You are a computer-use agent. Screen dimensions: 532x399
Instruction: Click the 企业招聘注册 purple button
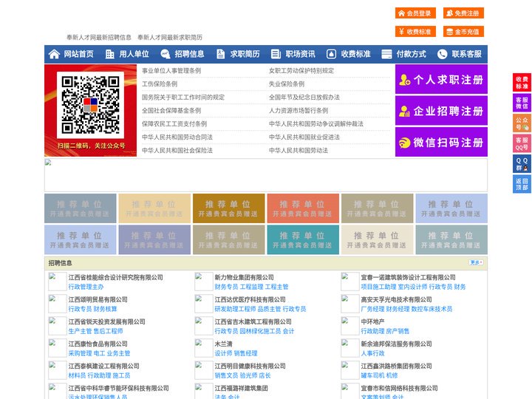point(441,111)
